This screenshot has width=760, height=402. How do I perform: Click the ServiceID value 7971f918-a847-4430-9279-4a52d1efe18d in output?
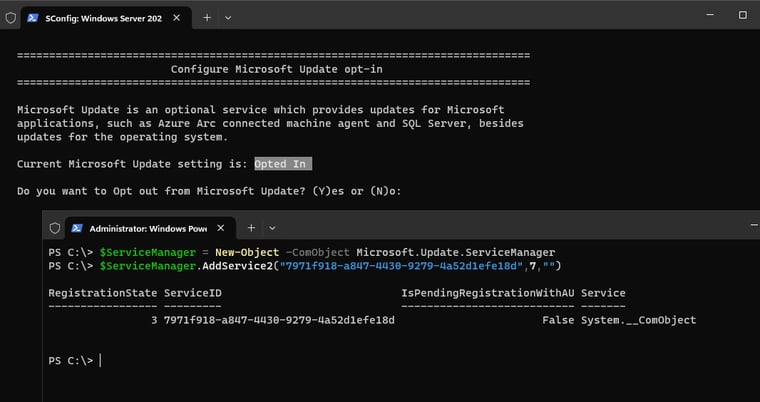[x=279, y=320]
